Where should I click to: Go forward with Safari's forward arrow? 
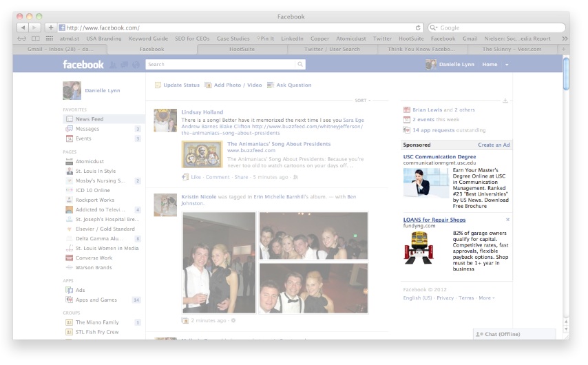pos(34,28)
